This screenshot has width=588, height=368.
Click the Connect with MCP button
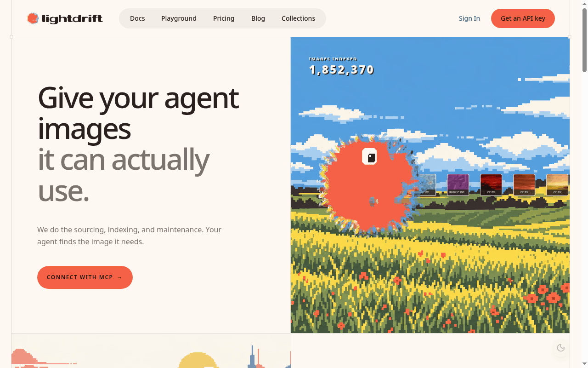pyautogui.click(x=85, y=277)
